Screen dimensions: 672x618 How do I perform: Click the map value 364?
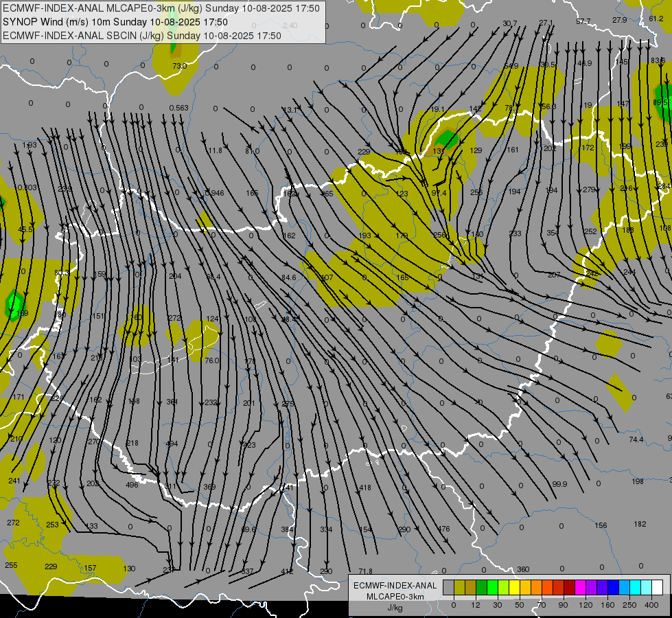(172, 402)
